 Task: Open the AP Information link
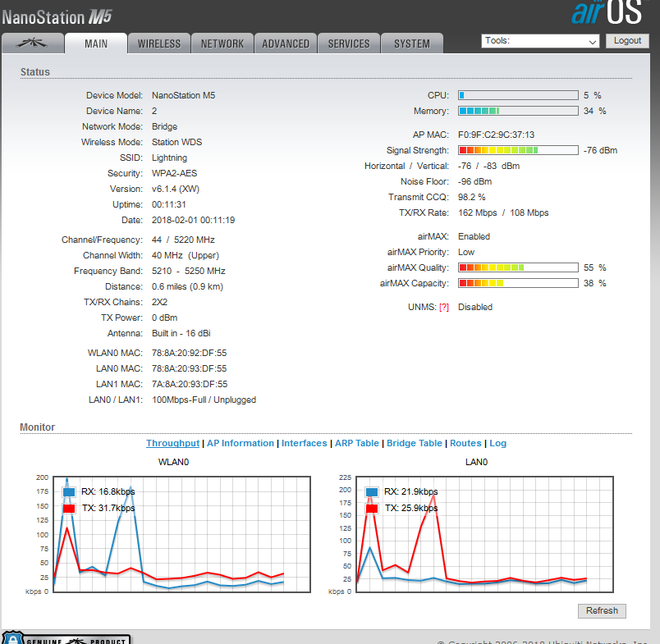click(241, 443)
